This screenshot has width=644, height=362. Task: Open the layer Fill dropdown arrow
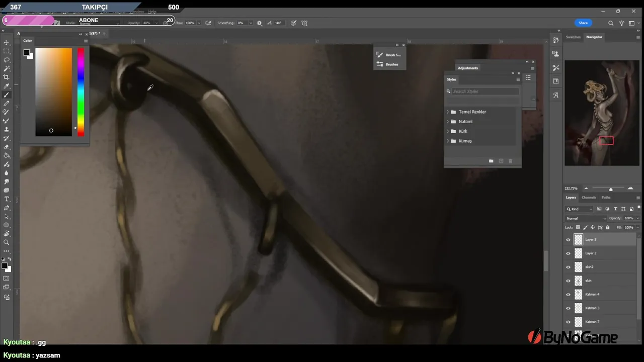(638, 227)
